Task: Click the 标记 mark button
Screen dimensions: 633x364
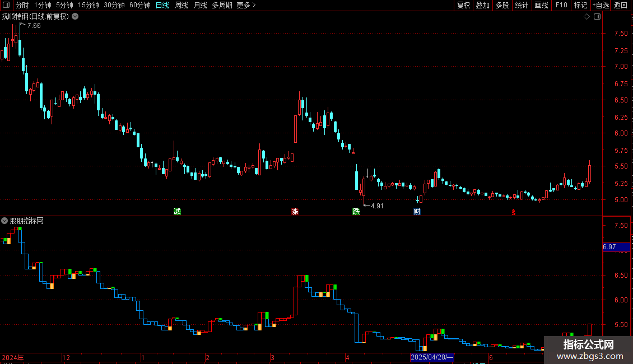Action: (x=580, y=5)
